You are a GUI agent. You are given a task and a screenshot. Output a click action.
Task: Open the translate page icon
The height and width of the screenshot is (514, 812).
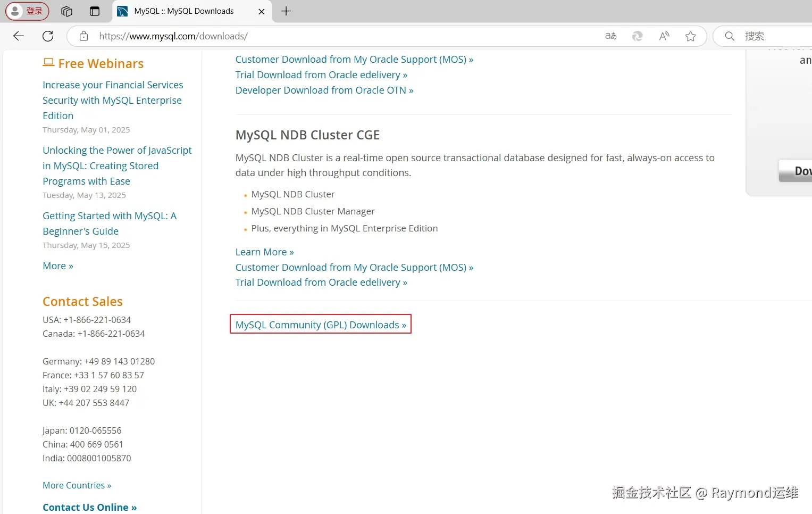(x=611, y=36)
